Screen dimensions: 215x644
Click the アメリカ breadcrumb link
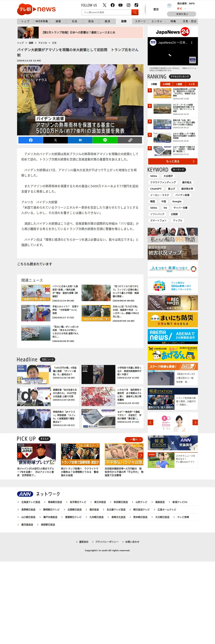coord(43,43)
